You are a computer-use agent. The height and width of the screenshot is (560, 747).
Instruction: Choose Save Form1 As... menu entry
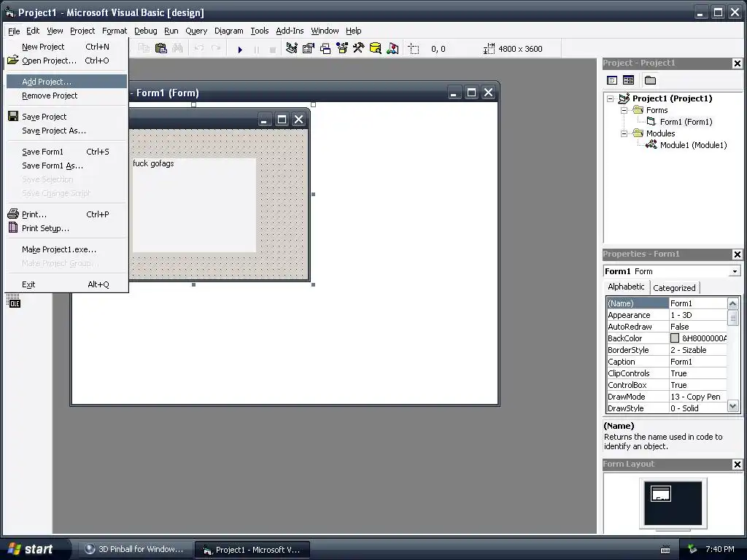[66, 166]
